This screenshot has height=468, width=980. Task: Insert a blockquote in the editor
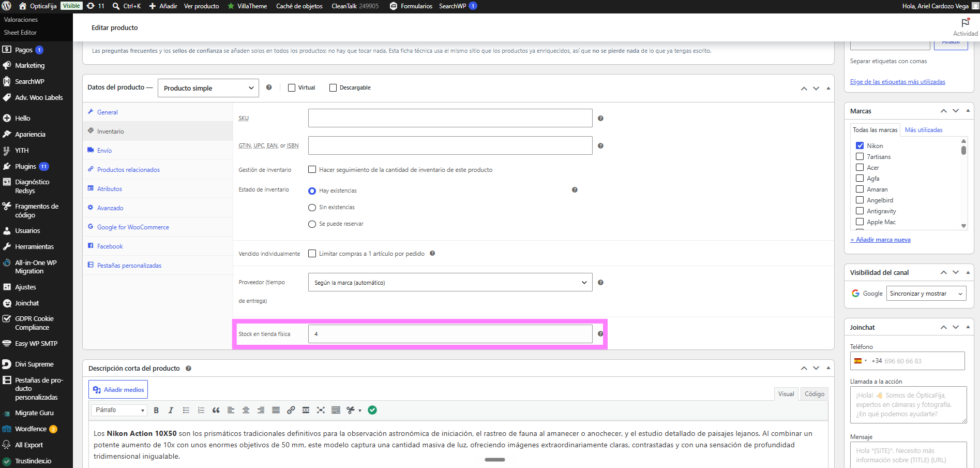[216, 410]
